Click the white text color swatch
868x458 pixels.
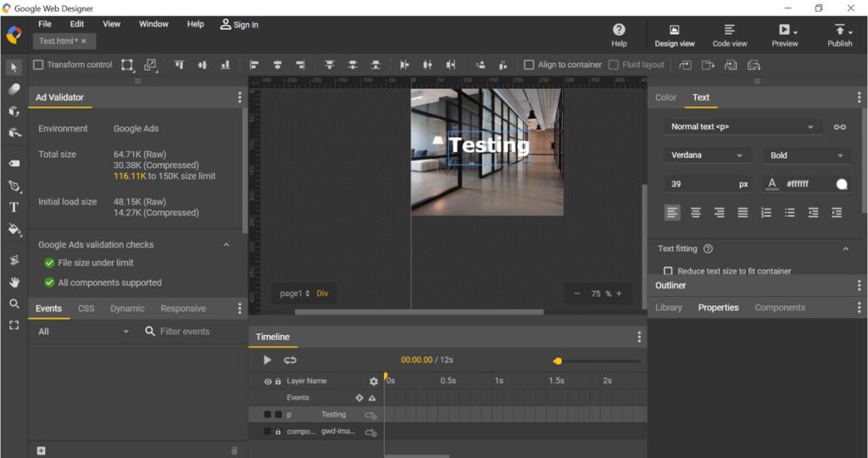pyautogui.click(x=842, y=184)
